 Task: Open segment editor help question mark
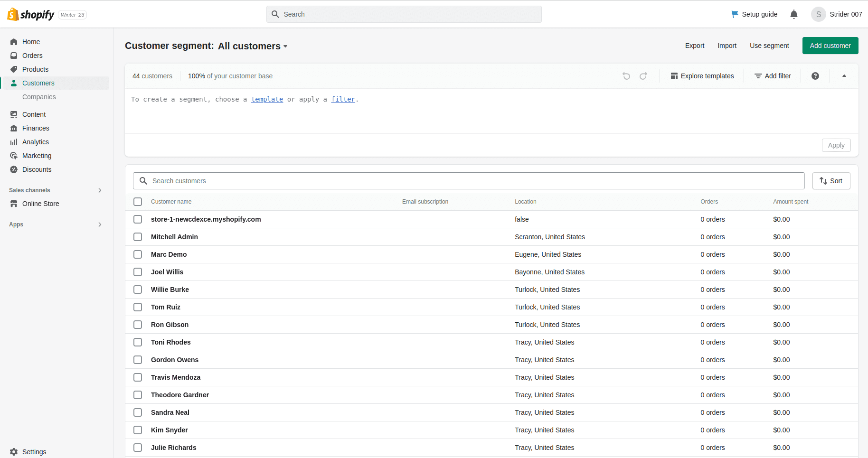pos(815,76)
